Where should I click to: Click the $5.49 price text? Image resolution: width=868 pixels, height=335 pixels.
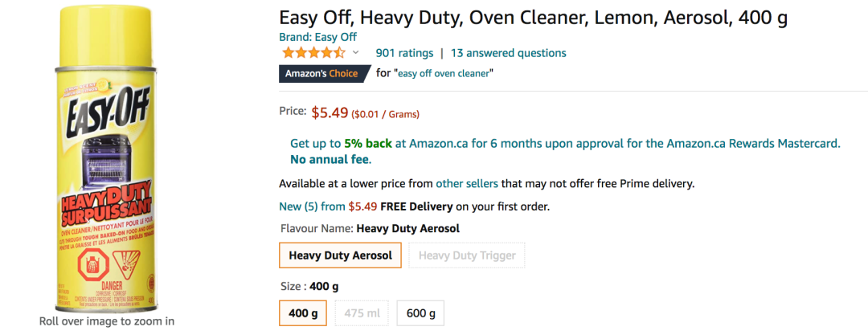point(330,113)
